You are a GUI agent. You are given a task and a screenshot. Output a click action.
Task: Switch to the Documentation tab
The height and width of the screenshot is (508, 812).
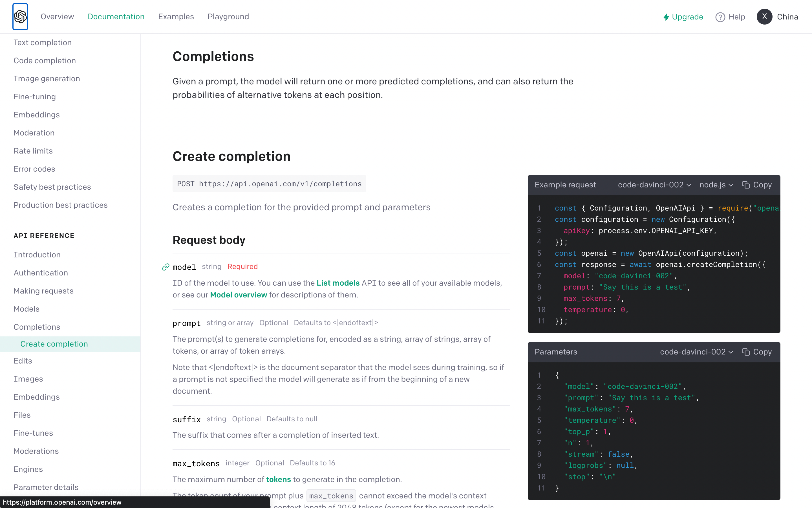[116, 16]
